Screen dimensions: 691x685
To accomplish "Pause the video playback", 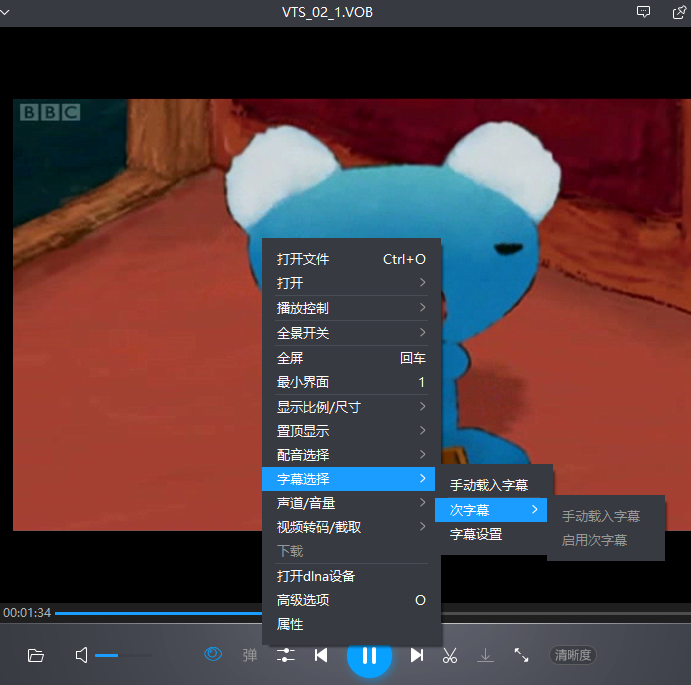I will (369, 656).
